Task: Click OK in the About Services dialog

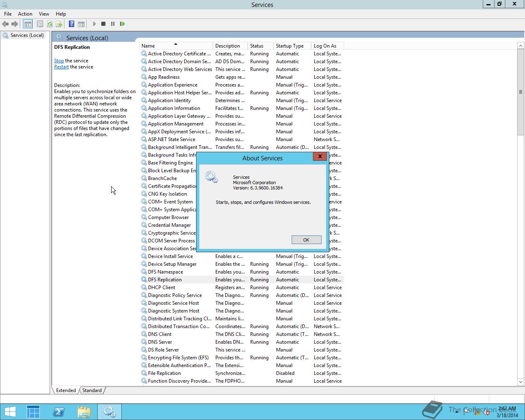Action: (306, 240)
